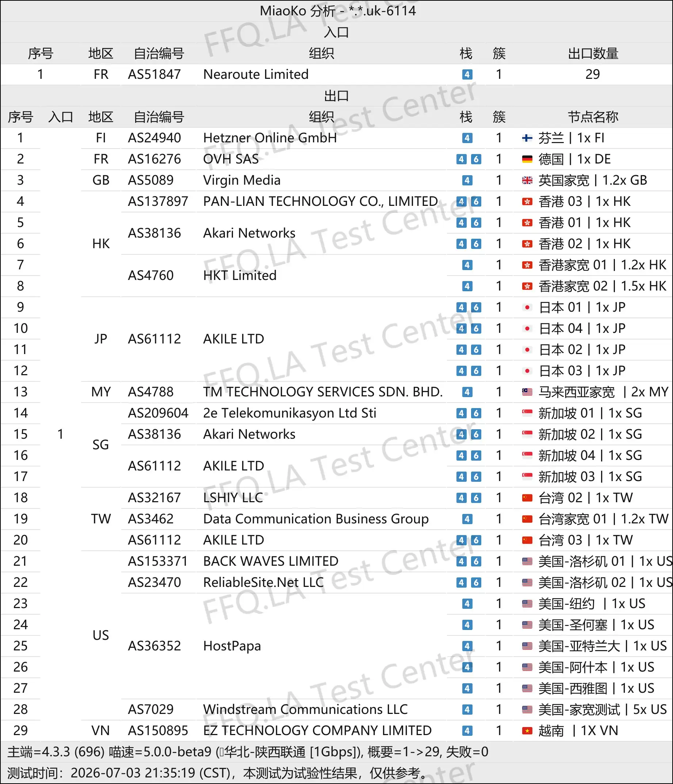Click the "TM TECHNOLOGY SERVICES SDN. BHD." cell
This screenshot has height=784, width=673.
coord(323,392)
